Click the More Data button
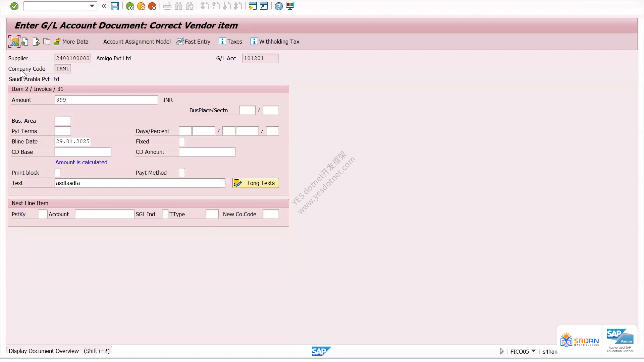Screen dimensions: 644x362 pos(71,42)
